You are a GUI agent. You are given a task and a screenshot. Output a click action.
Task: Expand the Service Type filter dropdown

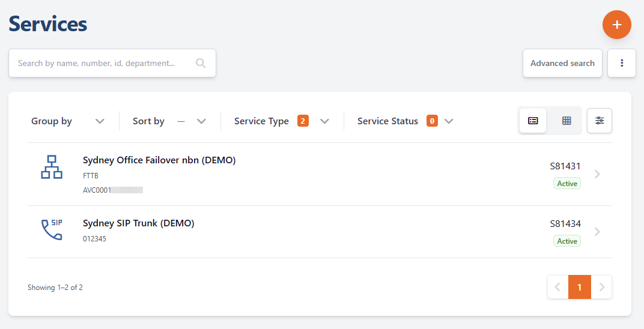coord(282,121)
